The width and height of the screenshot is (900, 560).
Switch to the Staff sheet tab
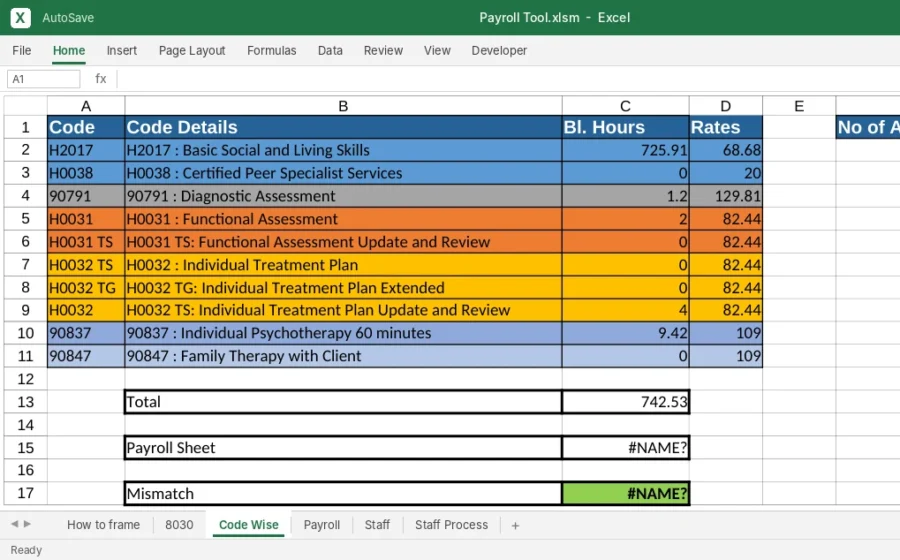point(377,525)
